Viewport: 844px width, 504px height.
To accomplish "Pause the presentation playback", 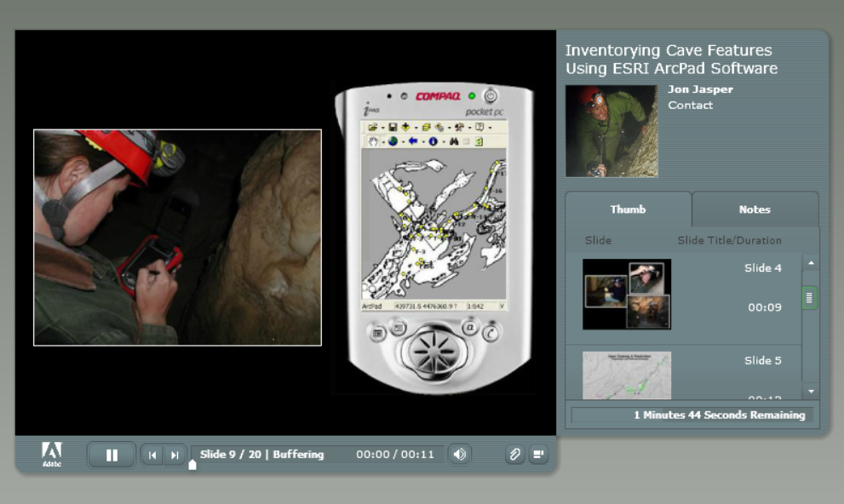I will pos(112,455).
